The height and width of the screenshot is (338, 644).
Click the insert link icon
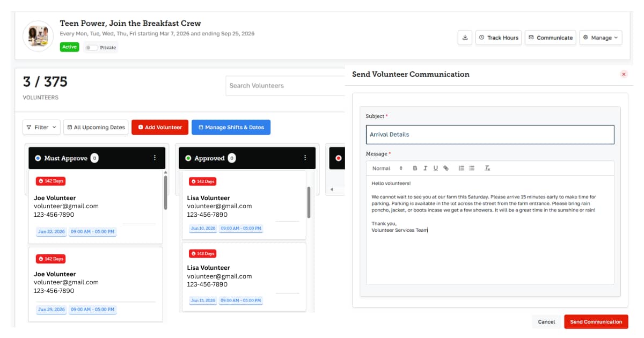pyautogui.click(x=445, y=168)
